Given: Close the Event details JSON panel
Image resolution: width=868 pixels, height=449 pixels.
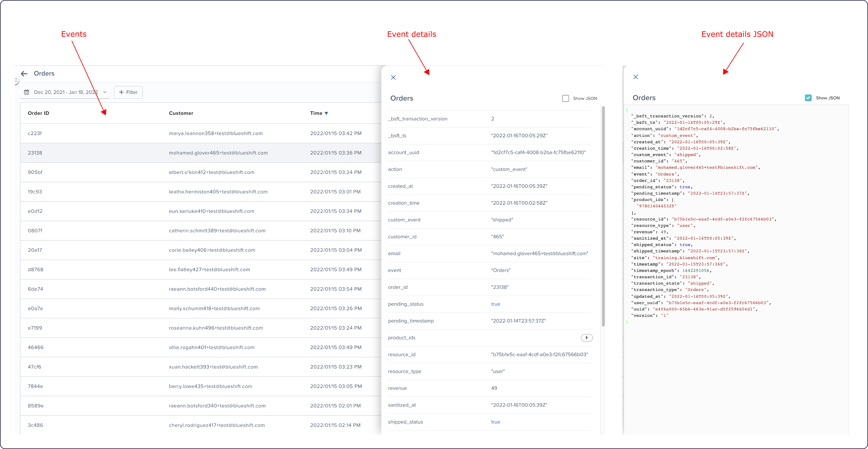Looking at the screenshot, I should (x=636, y=77).
